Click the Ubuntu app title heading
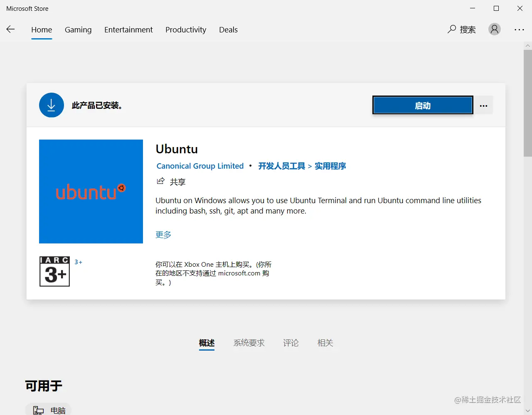 [x=177, y=149]
